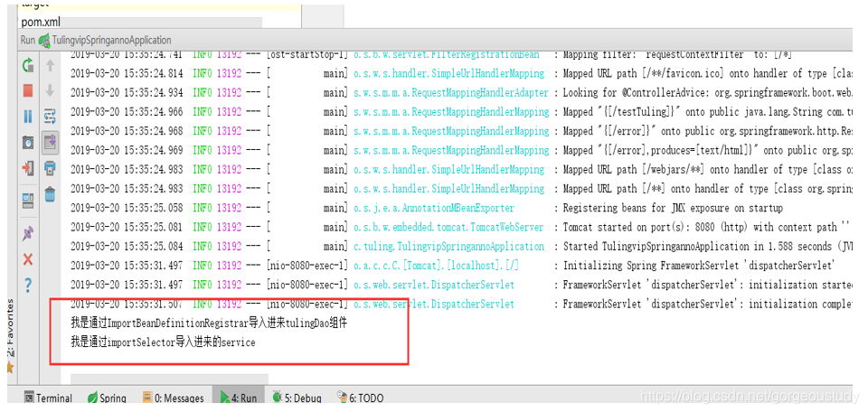Screen dimensions: 868x413
Task: Go up the stack trace arrow
Action: [x=50, y=66]
